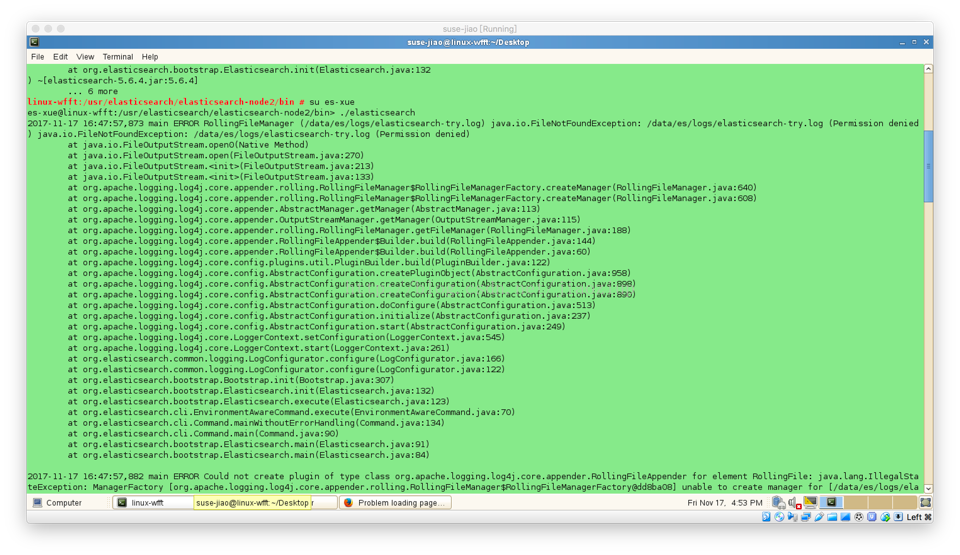Click the 'LoggerContext.start(LoggerContext.java:261)' line
This screenshot has width=960, height=555.
point(258,348)
